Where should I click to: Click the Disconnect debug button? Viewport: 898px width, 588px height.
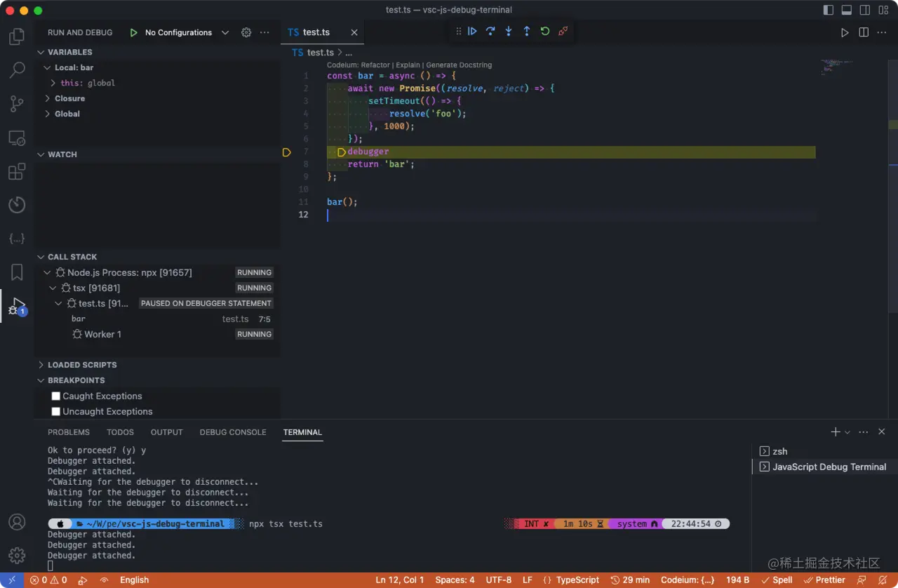tap(563, 32)
